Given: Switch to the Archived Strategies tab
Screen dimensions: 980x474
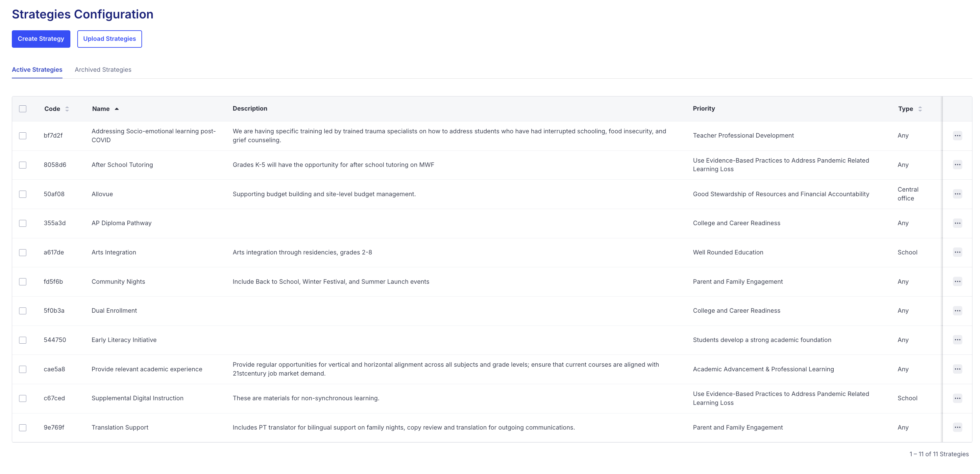Looking at the screenshot, I should click(x=103, y=70).
